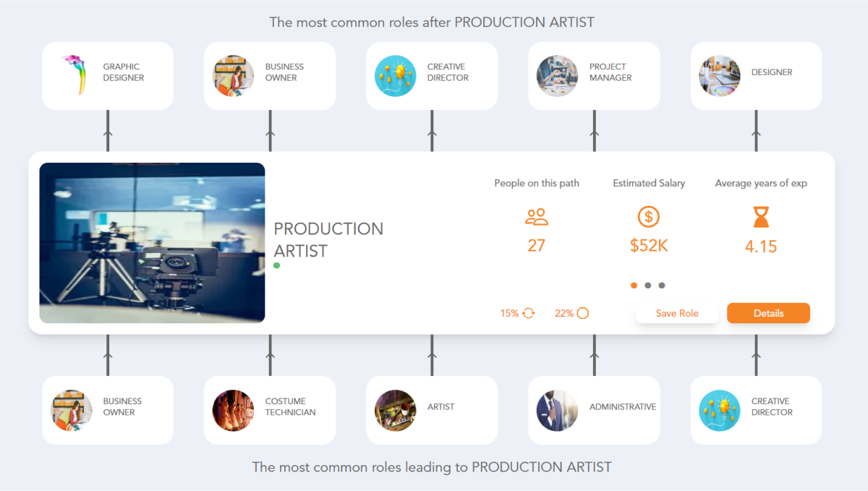This screenshot has width=868, height=491.
Task: Expand the Project Manager role card
Action: click(593, 75)
